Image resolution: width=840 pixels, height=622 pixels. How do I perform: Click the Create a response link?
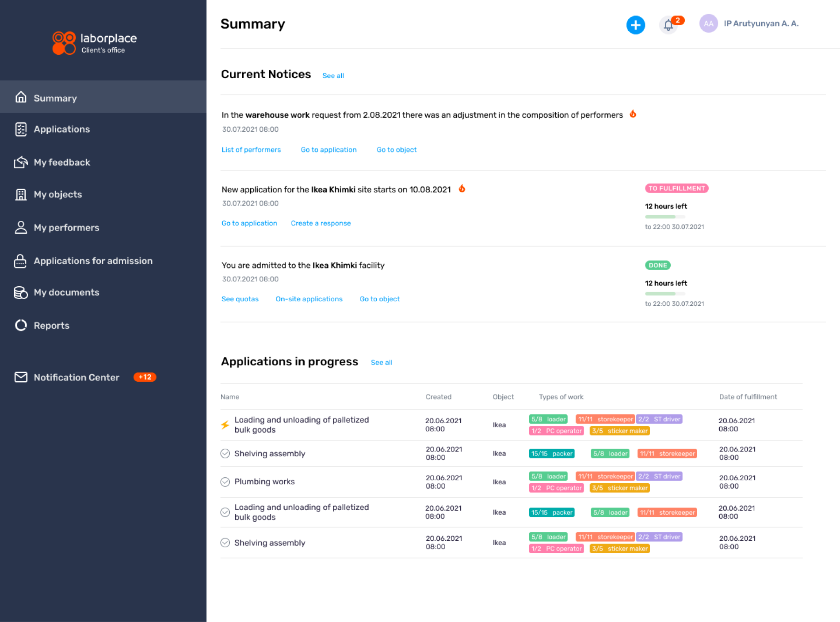click(321, 224)
